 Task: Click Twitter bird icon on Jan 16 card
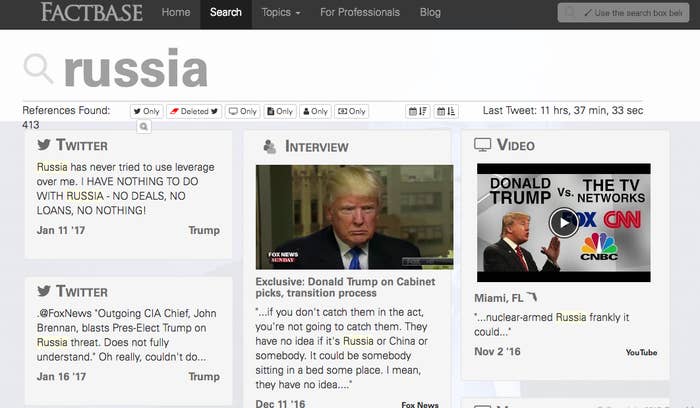pos(44,291)
